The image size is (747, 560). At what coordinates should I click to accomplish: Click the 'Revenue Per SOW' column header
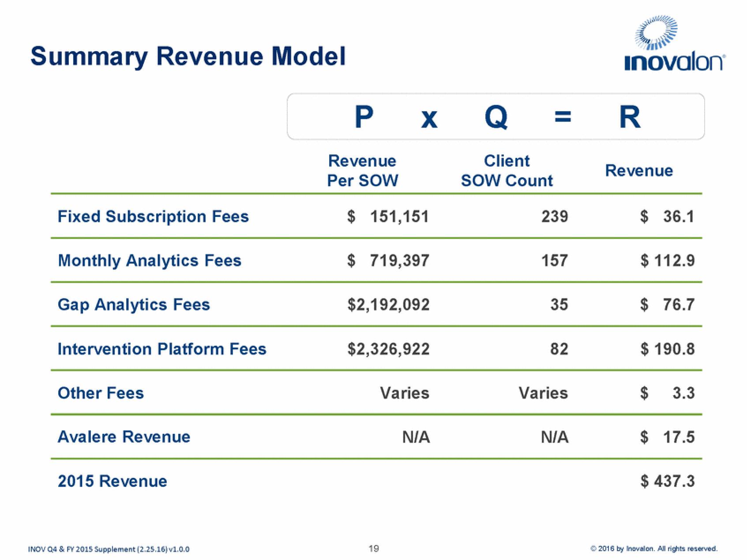(x=362, y=171)
